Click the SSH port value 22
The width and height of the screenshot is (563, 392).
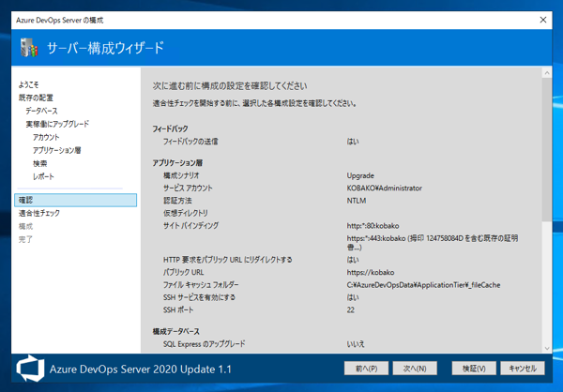(350, 309)
